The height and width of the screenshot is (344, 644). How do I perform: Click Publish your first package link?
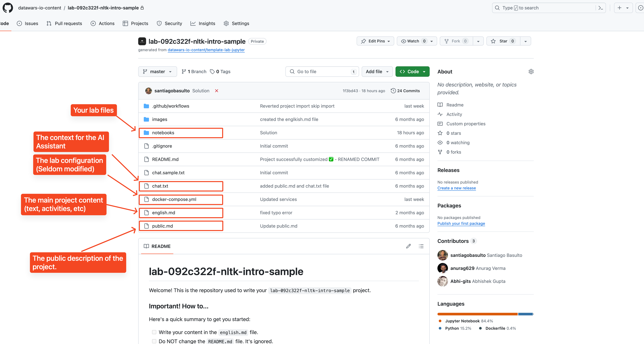[461, 224]
